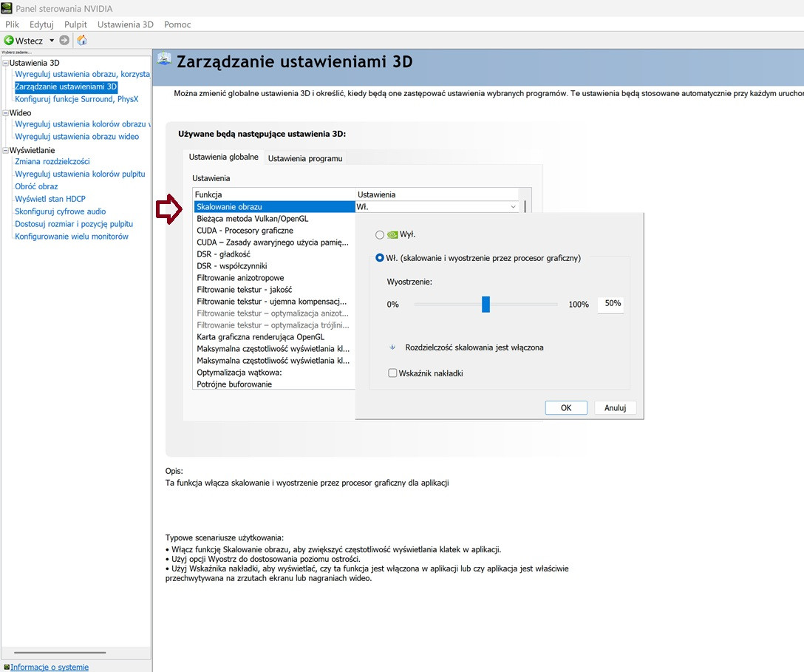804x672 pixels.
Task: Select Filtrowanie tekstur - jakość row
Action: [274, 289]
